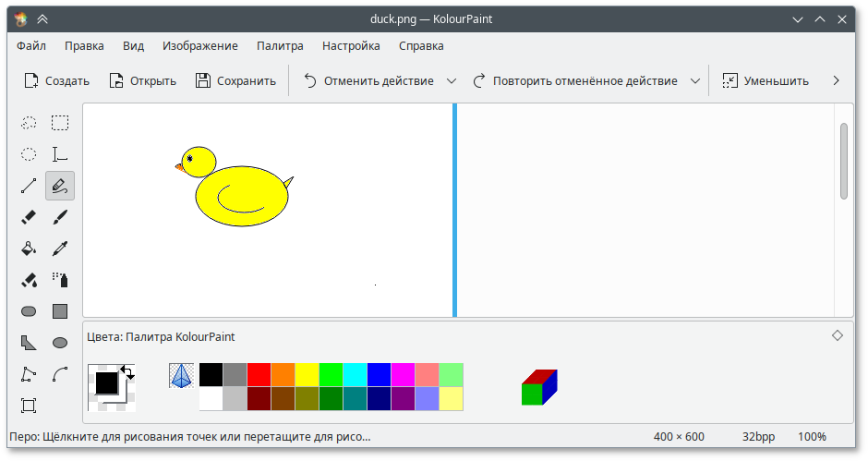Select the Text tool

coord(60,154)
